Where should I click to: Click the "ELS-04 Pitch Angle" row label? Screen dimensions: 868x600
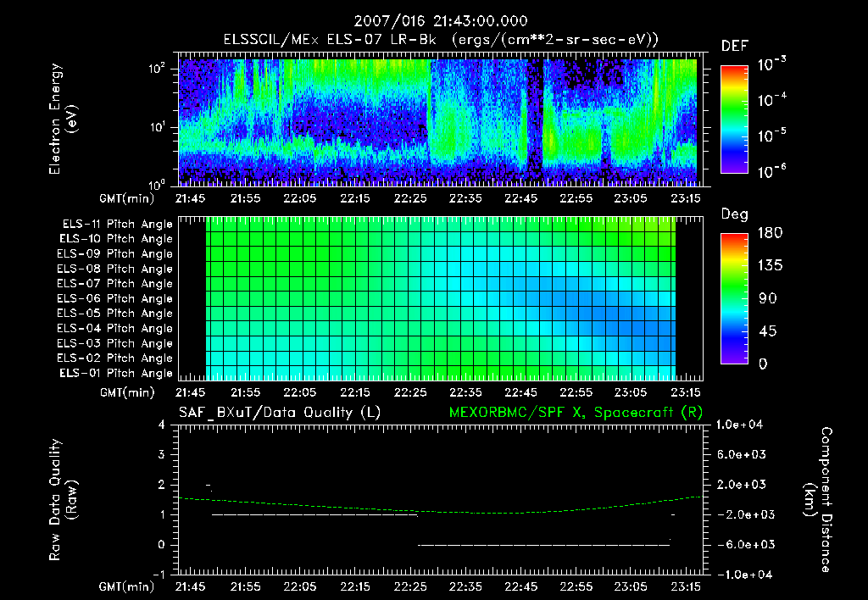point(114,328)
